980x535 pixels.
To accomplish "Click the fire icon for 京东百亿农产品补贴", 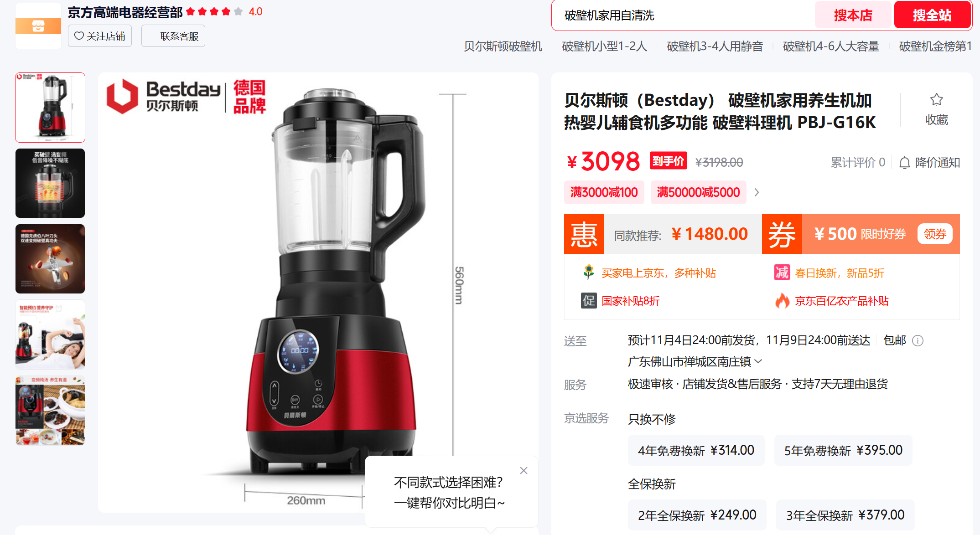I will [x=782, y=301].
